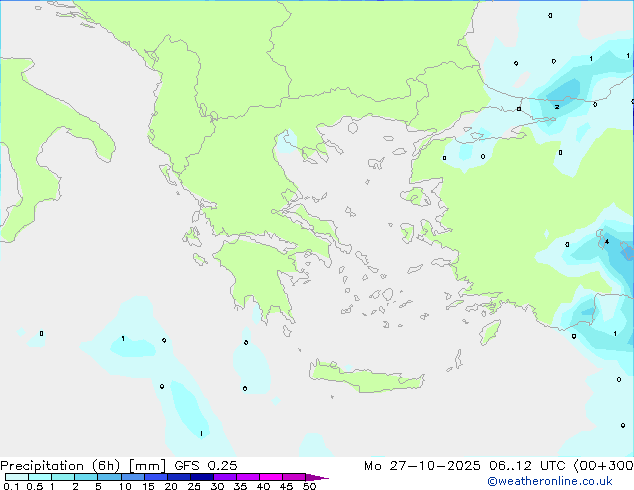Screen dimensions: 634x490
Task: Select the 1–2 mm legend color swatch
Action: coord(63,477)
